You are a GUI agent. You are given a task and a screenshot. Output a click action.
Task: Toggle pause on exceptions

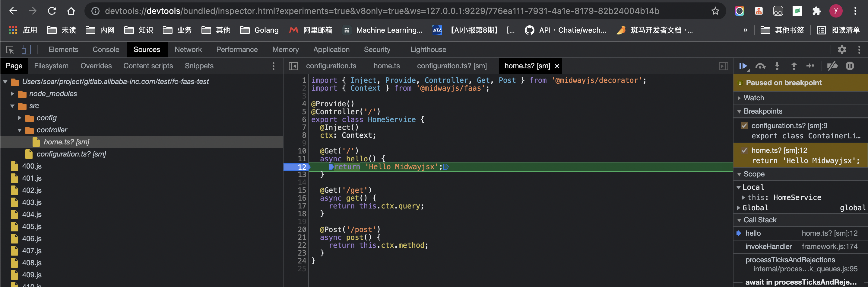pos(850,66)
